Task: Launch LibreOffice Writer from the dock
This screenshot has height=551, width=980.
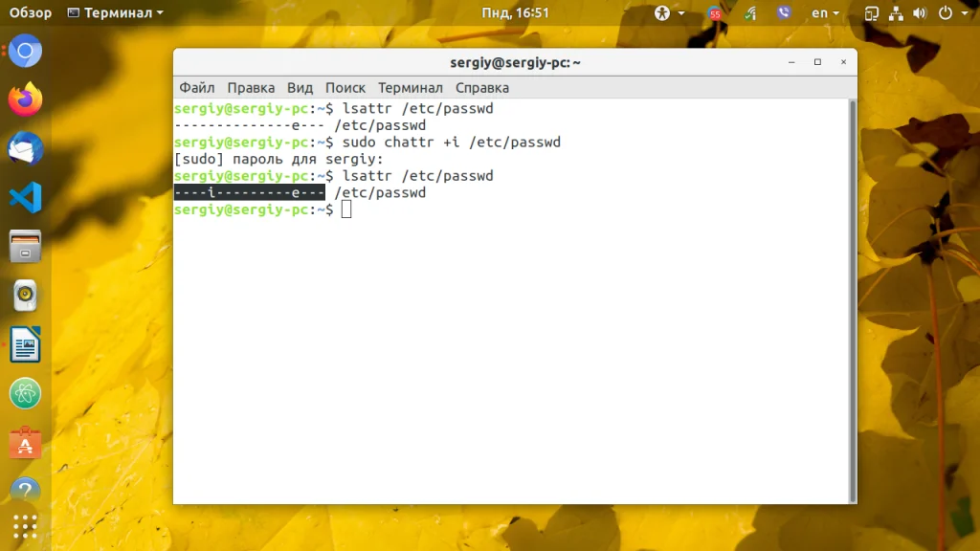Action: click(x=25, y=344)
